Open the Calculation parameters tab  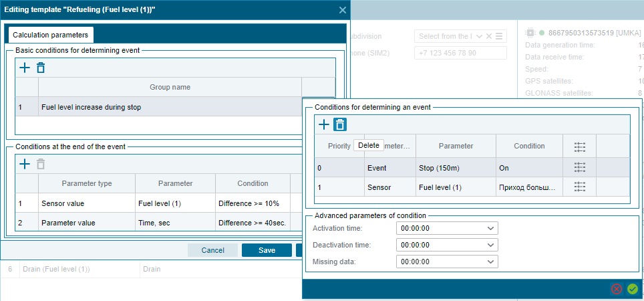click(51, 35)
